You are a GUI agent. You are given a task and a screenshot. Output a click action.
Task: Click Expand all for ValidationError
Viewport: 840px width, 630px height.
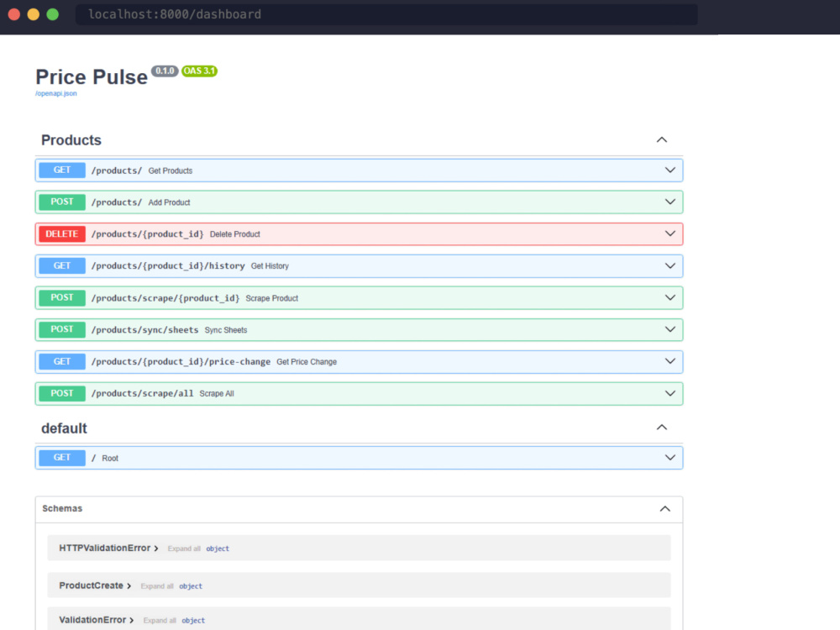click(x=160, y=621)
